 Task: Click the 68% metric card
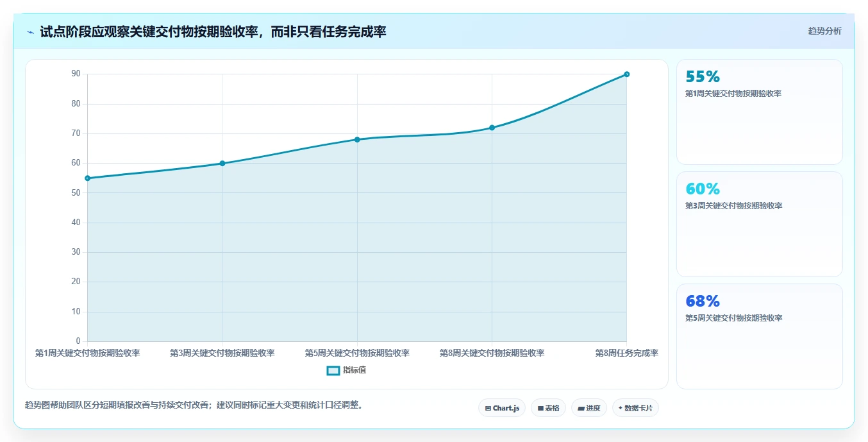point(759,337)
